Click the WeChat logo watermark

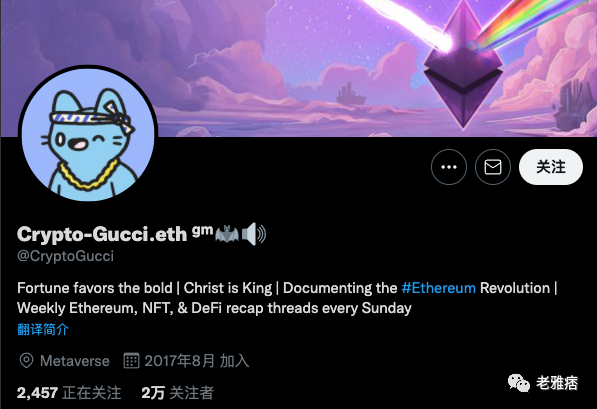pyautogui.click(x=519, y=383)
